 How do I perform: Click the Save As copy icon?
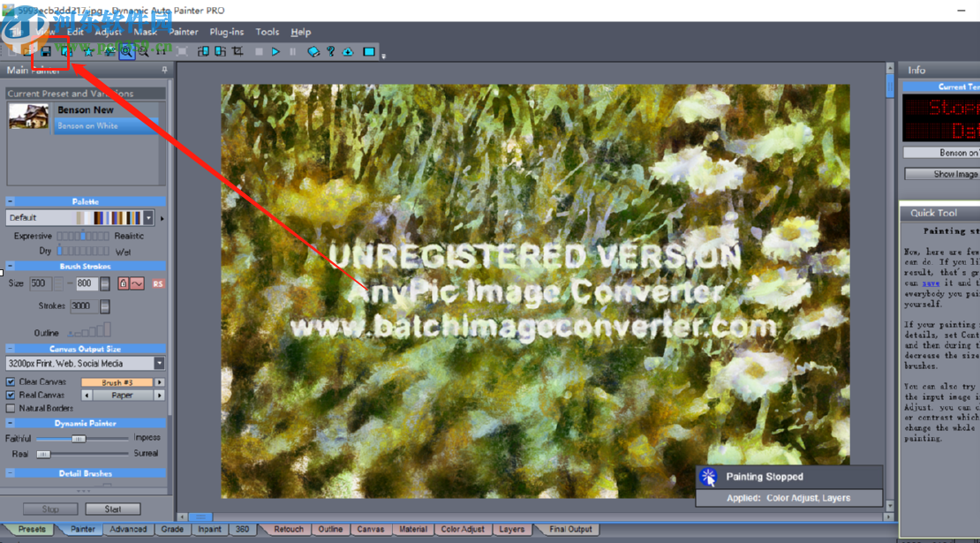click(x=66, y=52)
